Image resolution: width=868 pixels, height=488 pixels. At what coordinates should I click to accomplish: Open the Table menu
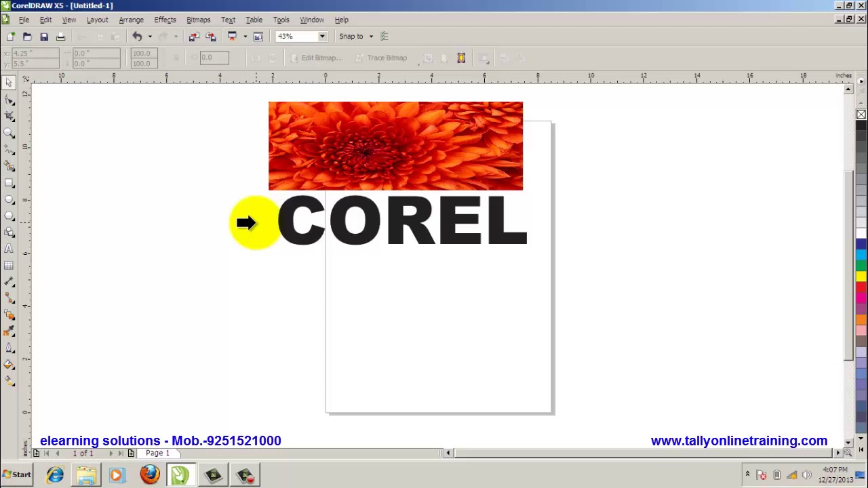coord(254,20)
